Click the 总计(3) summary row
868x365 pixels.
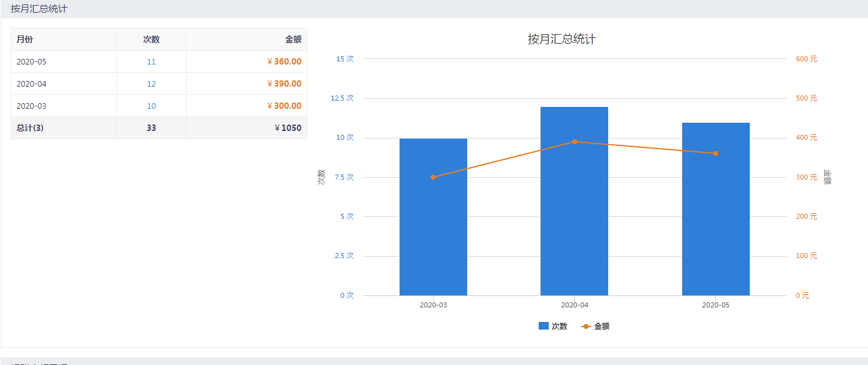30,128
